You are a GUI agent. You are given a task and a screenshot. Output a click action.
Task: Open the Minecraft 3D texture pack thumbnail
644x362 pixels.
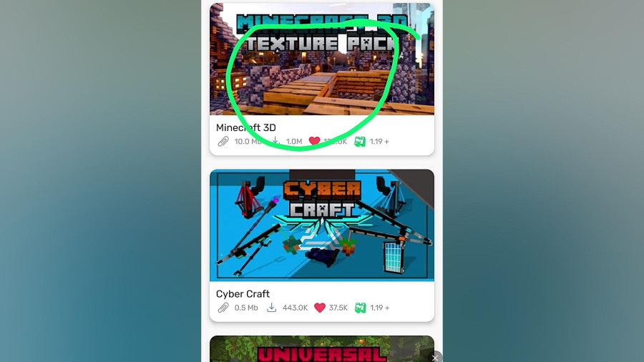321,59
